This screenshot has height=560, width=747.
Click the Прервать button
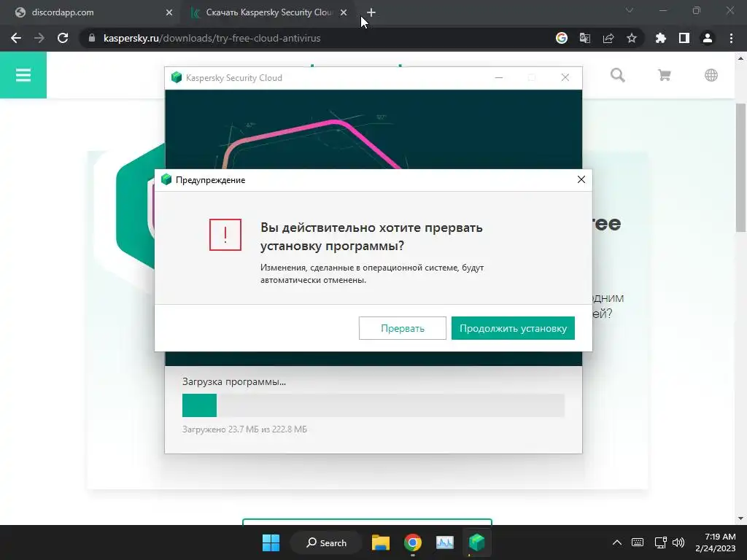click(x=403, y=328)
